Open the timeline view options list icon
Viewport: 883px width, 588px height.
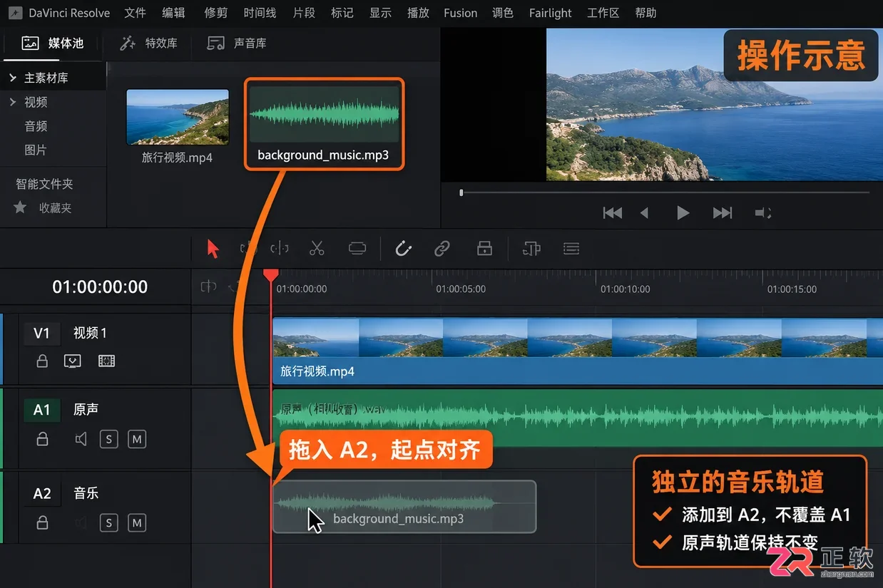point(571,248)
